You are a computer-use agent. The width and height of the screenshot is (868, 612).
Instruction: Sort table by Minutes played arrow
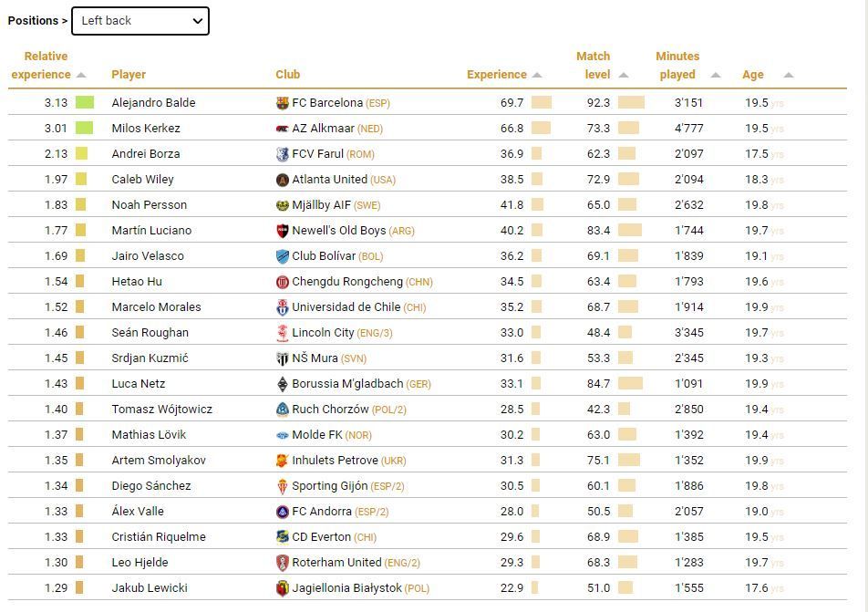pyautogui.click(x=715, y=75)
